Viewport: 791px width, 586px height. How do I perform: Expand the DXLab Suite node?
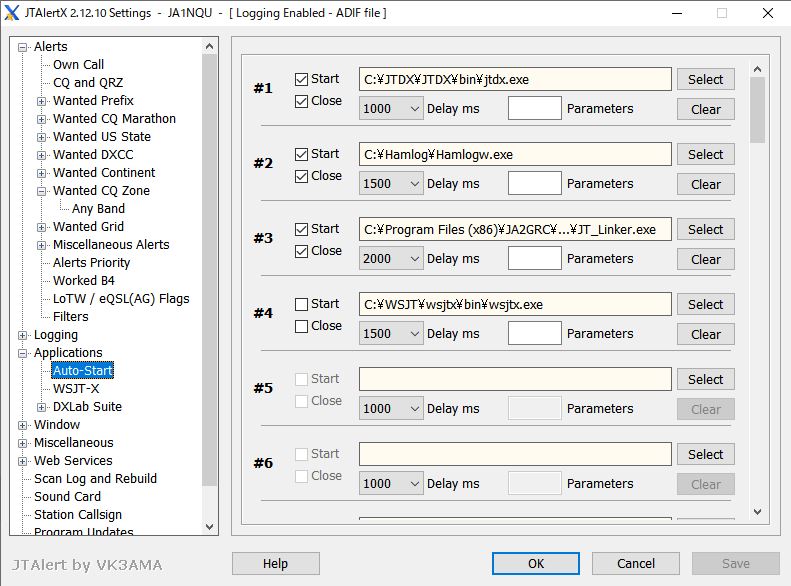[42, 407]
